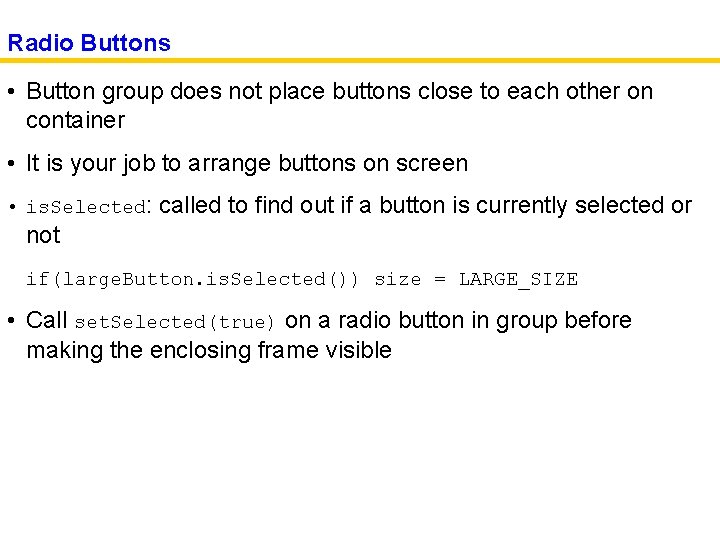Click the small bullet marker before "is.Selected"
Screen dimensions: 720x540
point(11,207)
